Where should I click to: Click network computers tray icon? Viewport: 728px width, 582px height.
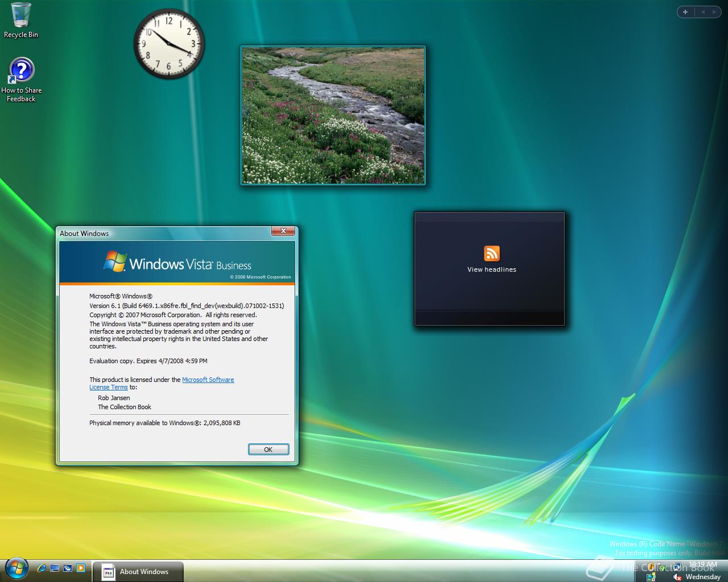(x=677, y=567)
